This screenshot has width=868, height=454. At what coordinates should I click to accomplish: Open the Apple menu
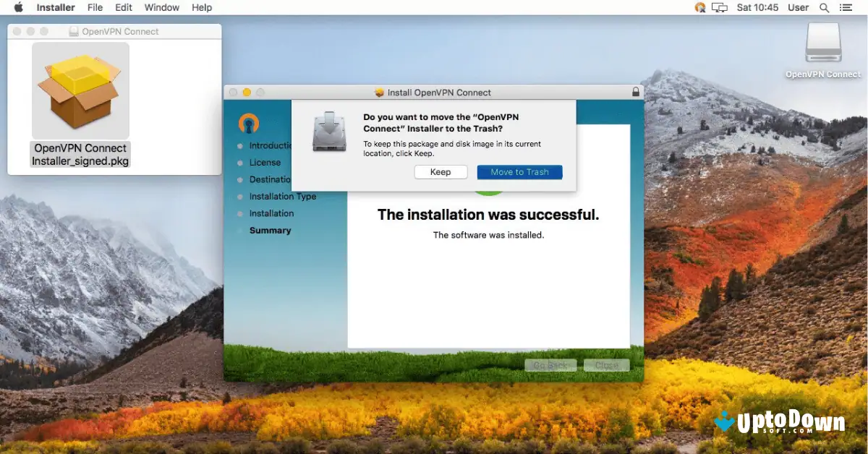coord(17,7)
